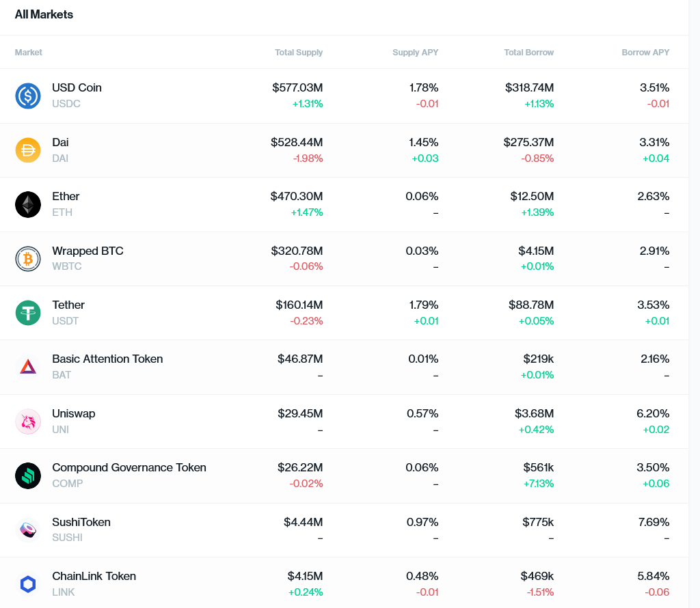Click USD Coin borrow APY 3.51%
The height and width of the screenshot is (608, 700).
click(x=654, y=87)
